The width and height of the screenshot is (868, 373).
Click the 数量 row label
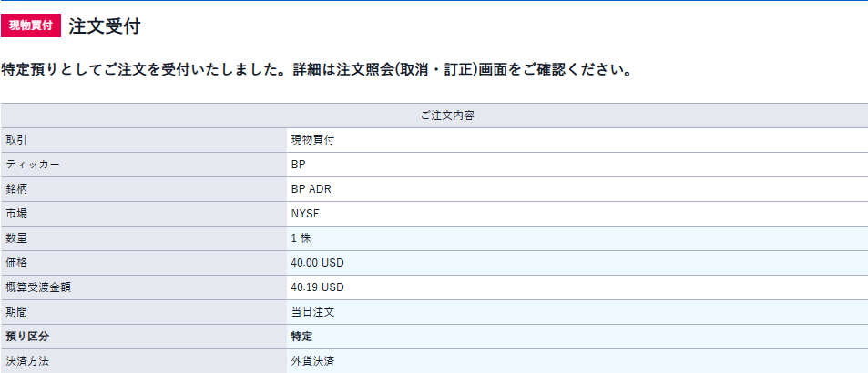(16, 238)
